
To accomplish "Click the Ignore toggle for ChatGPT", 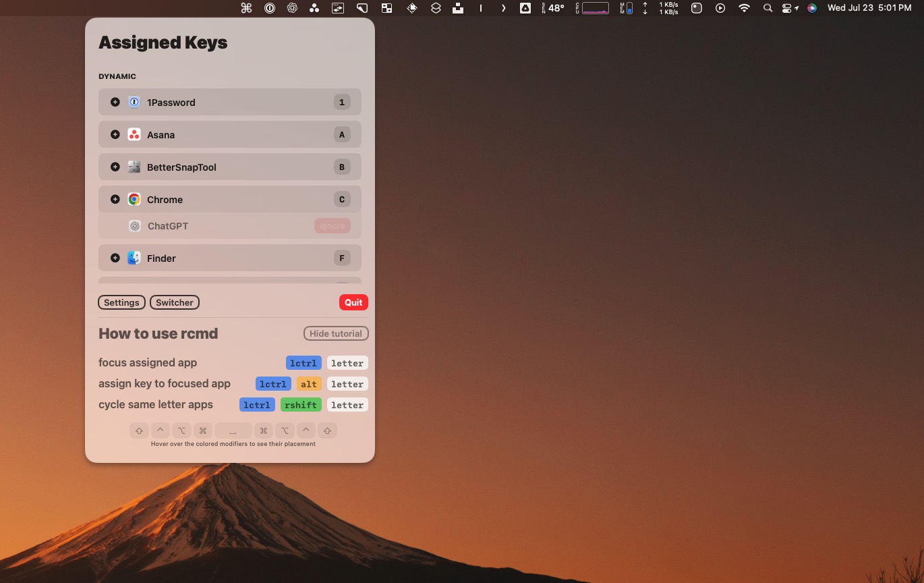I will (332, 225).
